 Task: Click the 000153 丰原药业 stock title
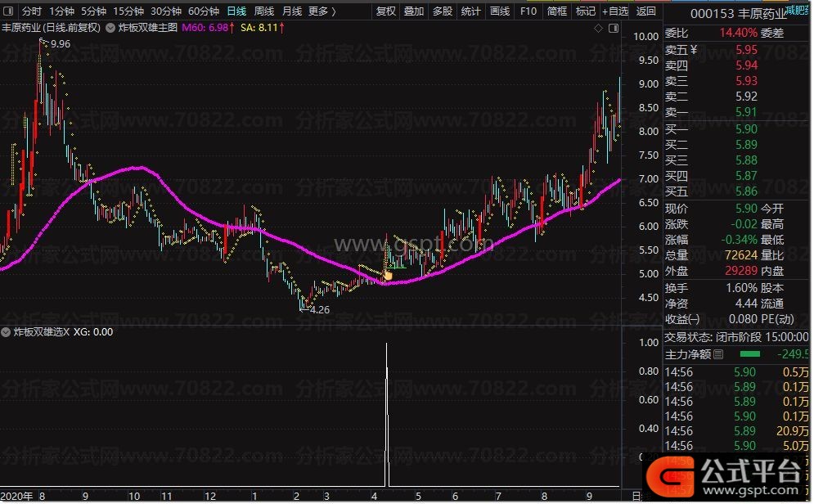pyautogui.click(x=738, y=13)
